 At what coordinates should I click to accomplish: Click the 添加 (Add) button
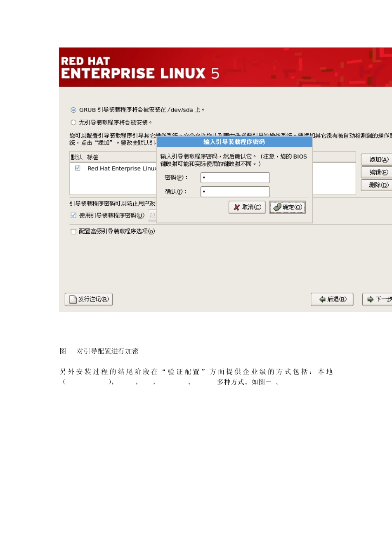click(377, 159)
